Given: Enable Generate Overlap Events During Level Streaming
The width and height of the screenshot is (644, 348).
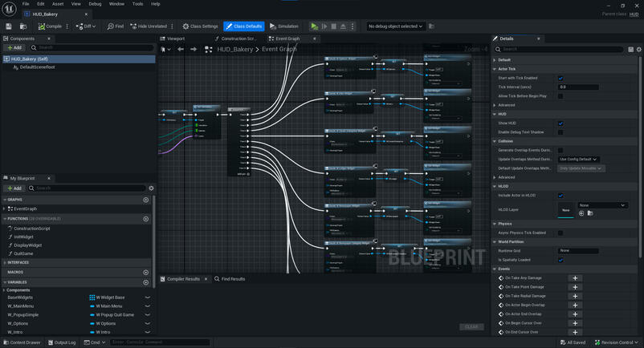Looking at the screenshot, I should 560,150.
